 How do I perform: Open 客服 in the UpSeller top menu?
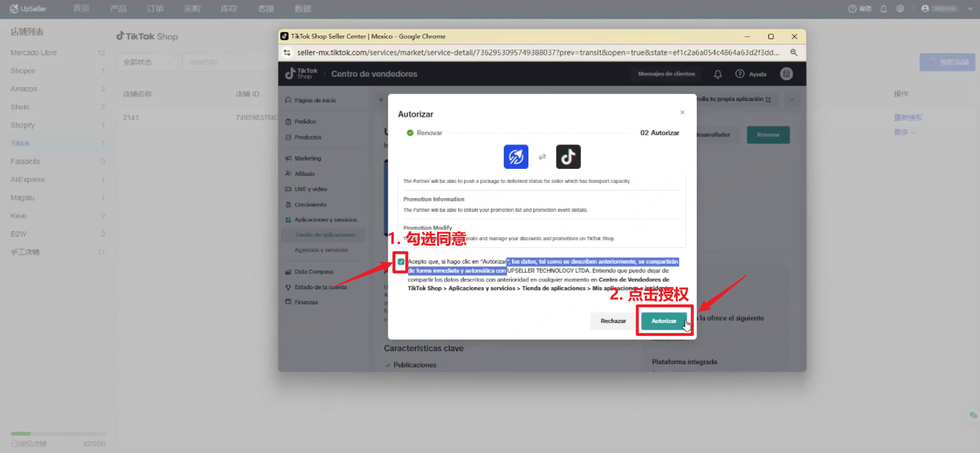[266, 9]
